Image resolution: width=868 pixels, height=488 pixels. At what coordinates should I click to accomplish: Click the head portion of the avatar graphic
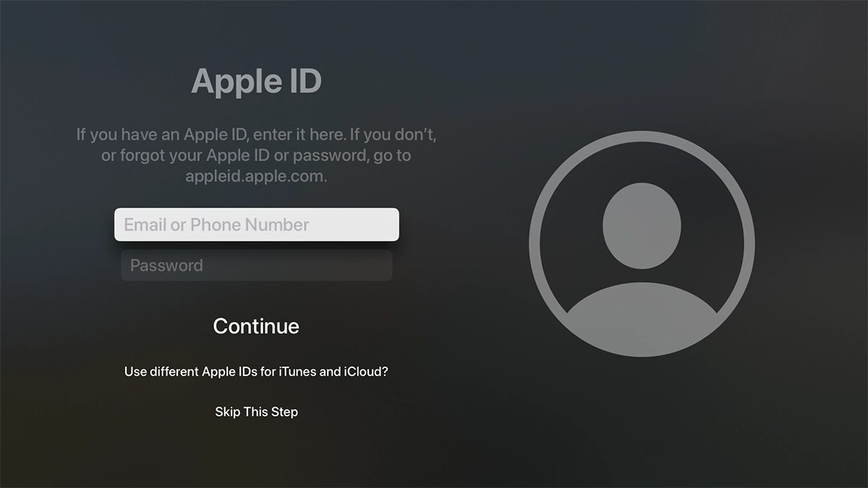tap(642, 224)
